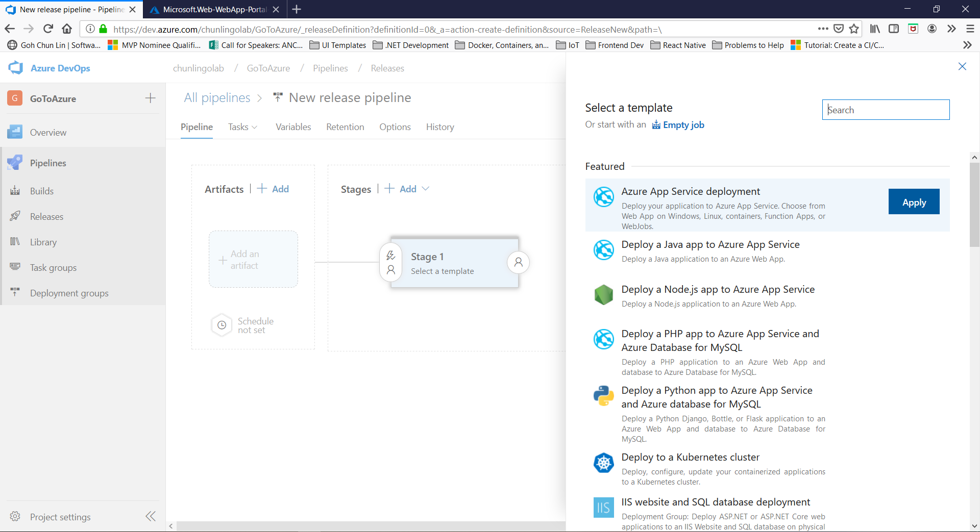
Task: Click the All pipelines breadcrumb link
Action: point(217,97)
